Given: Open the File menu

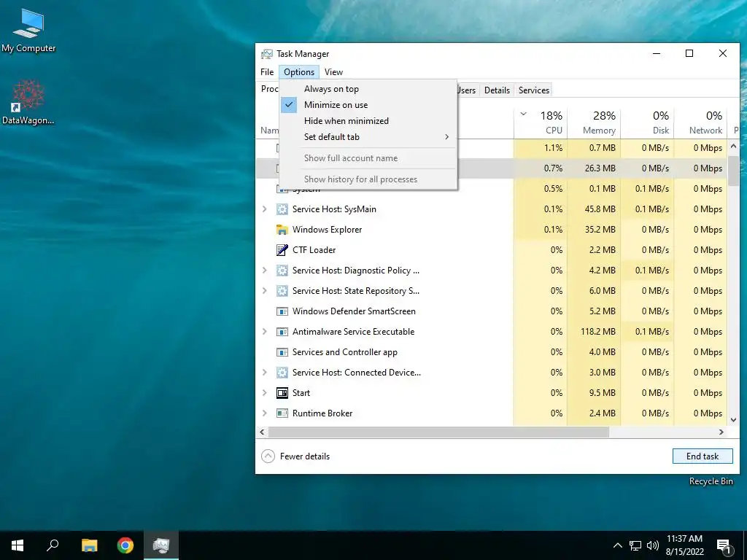Looking at the screenshot, I should [x=267, y=72].
